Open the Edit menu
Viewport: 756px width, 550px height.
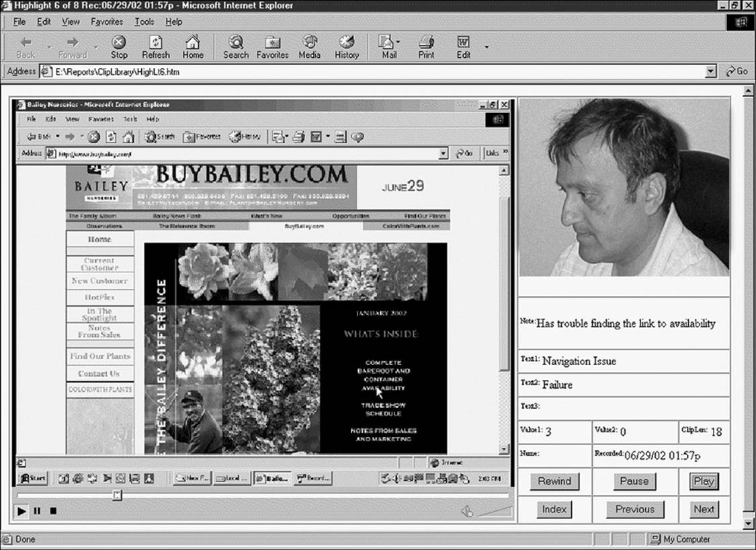(44, 22)
